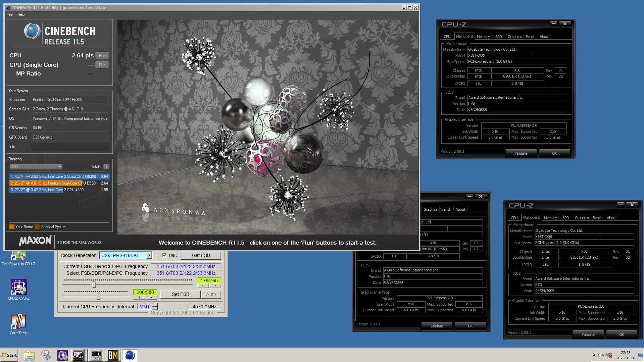Click Validate in lower-right CPU-Z window

click(x=588, y=334)
